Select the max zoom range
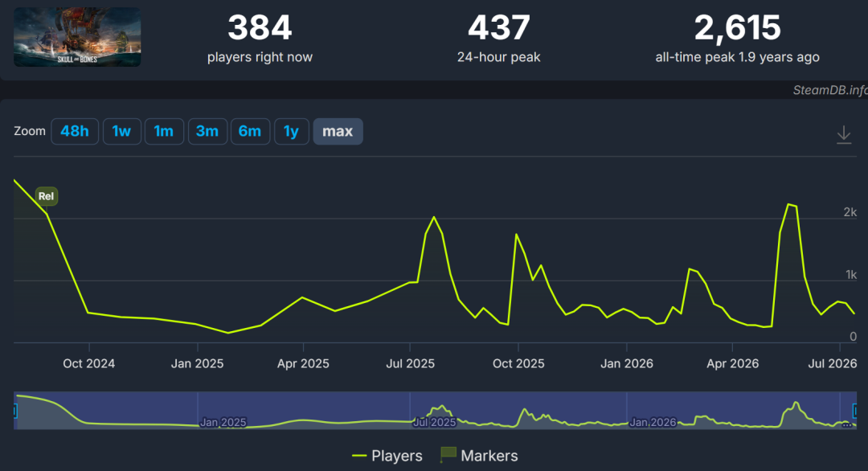The width and height of the screenshot is (868, 471). (x=338, y=131)
